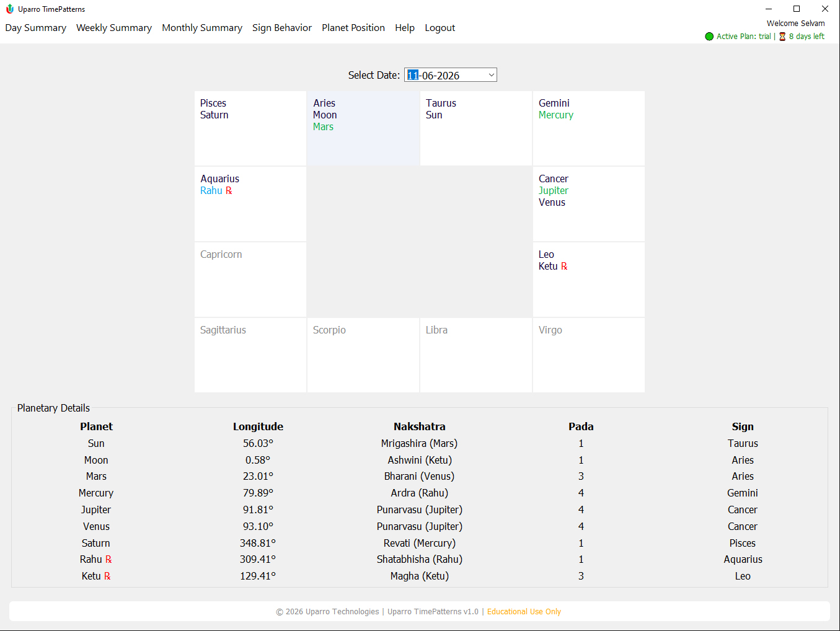Click the Pada column header
This screenshot has width=840, height=631.
point(581,426)
